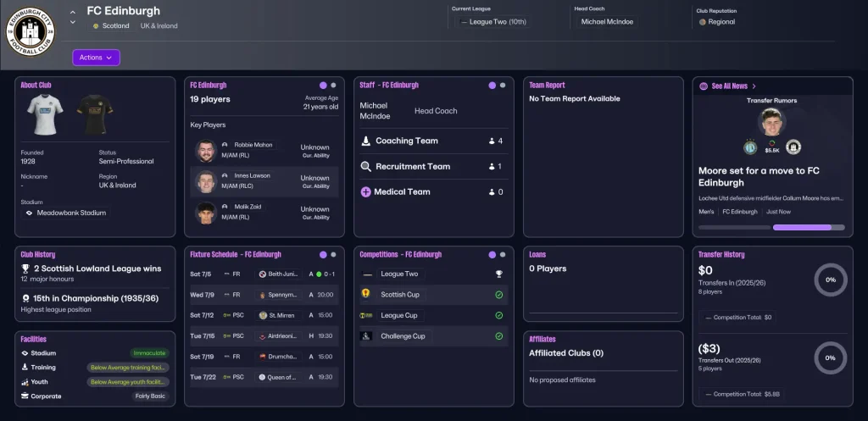Click Callum Moore's portrait in Transfer Rumors
The width and height of the screenshot is (868, 421).
(x=771, y=122)
